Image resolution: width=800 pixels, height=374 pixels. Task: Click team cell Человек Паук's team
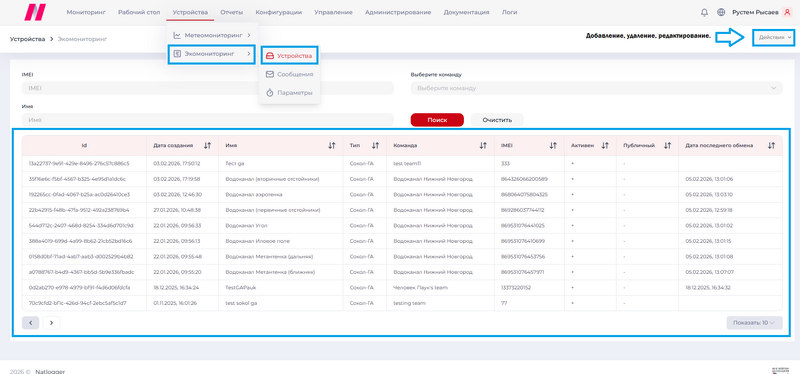[x=420, y=288]
